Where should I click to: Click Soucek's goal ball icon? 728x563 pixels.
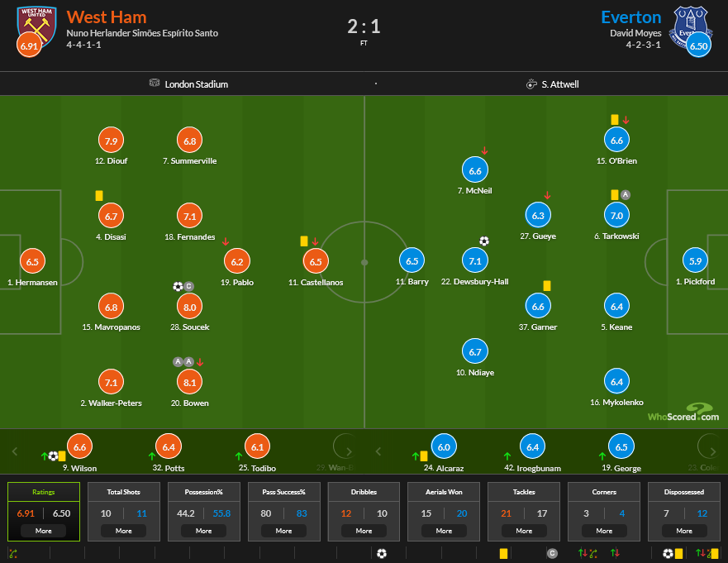click(x=178, y=287)
